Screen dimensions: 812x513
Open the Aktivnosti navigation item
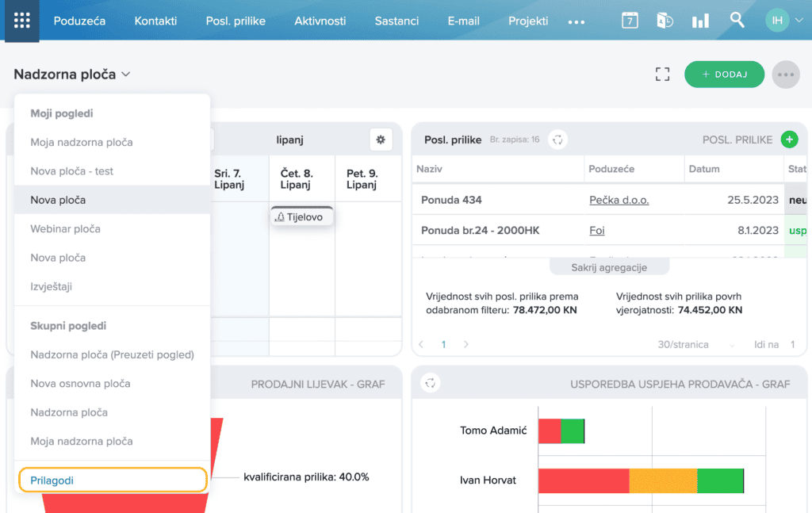(x=320, y=21)
